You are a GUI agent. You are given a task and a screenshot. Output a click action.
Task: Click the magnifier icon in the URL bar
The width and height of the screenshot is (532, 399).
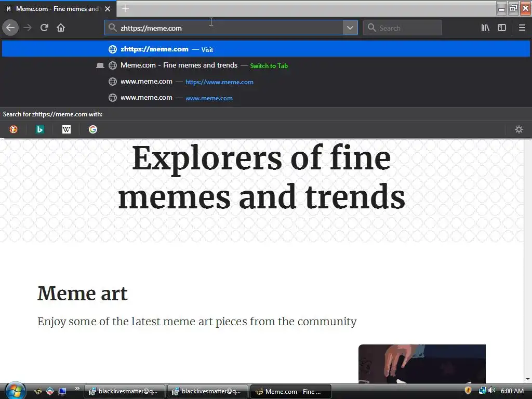tap(113, 28)
